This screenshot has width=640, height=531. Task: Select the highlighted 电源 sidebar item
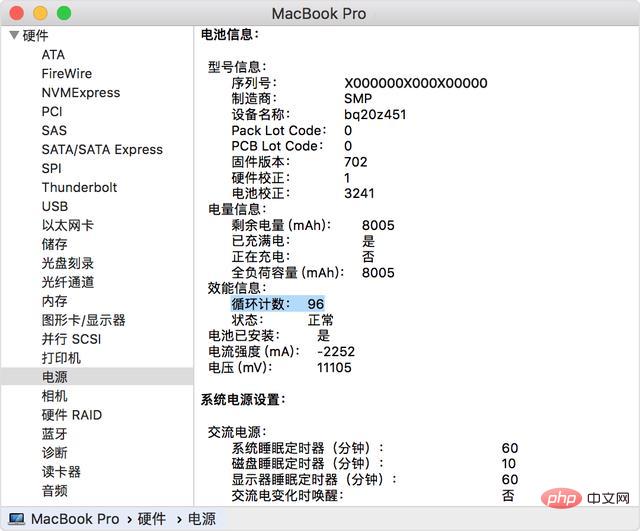click(x=97, y=376)
